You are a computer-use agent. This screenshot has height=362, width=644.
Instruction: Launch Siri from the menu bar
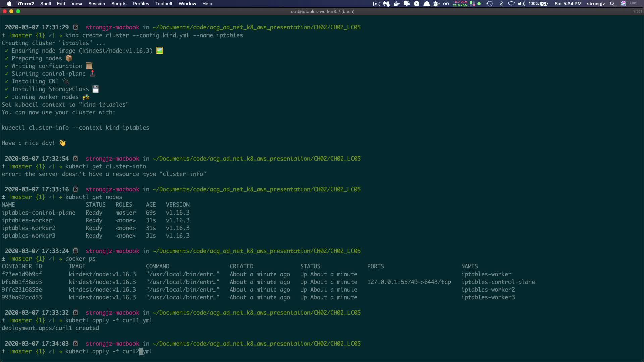point(623,4)
